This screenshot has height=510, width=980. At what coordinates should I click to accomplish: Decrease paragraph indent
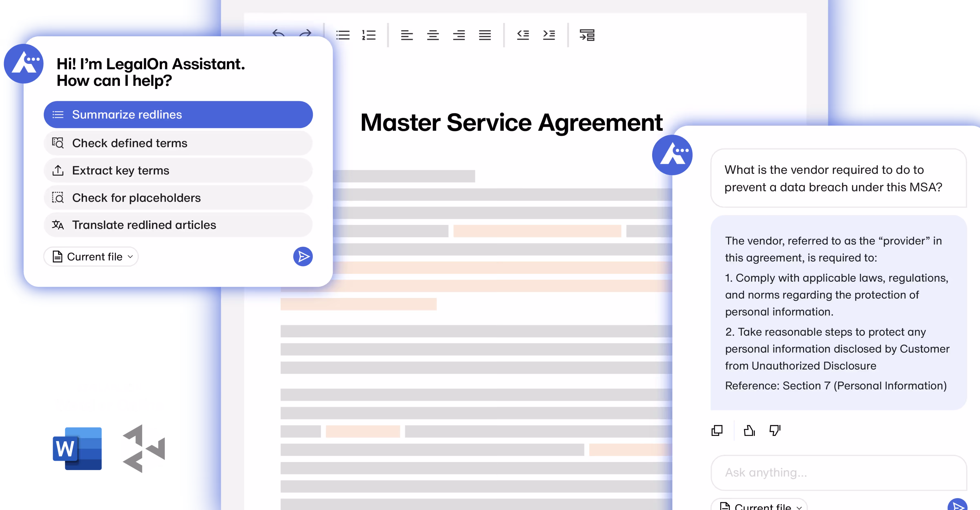(x=523, y=35)
